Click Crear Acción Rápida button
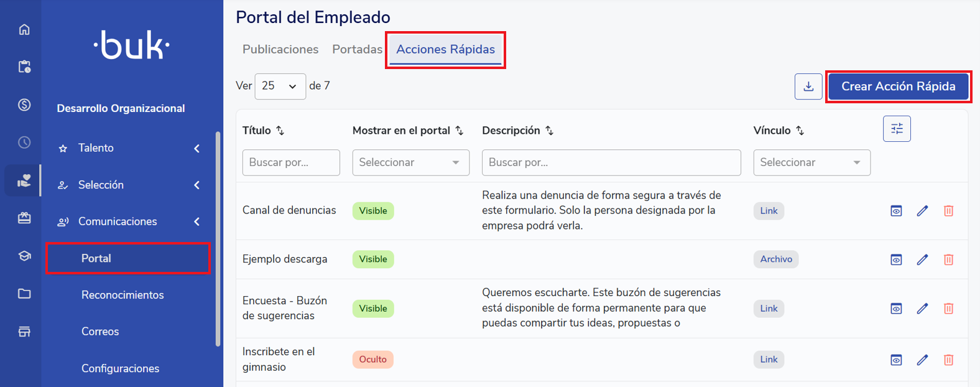The image size is (980, 387). point(898,86)
